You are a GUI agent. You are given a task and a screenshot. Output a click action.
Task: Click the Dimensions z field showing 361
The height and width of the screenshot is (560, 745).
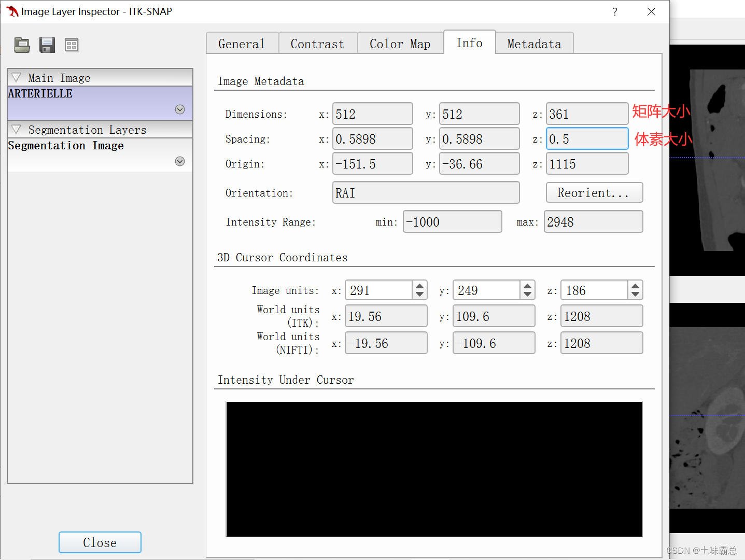coord(587,114)
